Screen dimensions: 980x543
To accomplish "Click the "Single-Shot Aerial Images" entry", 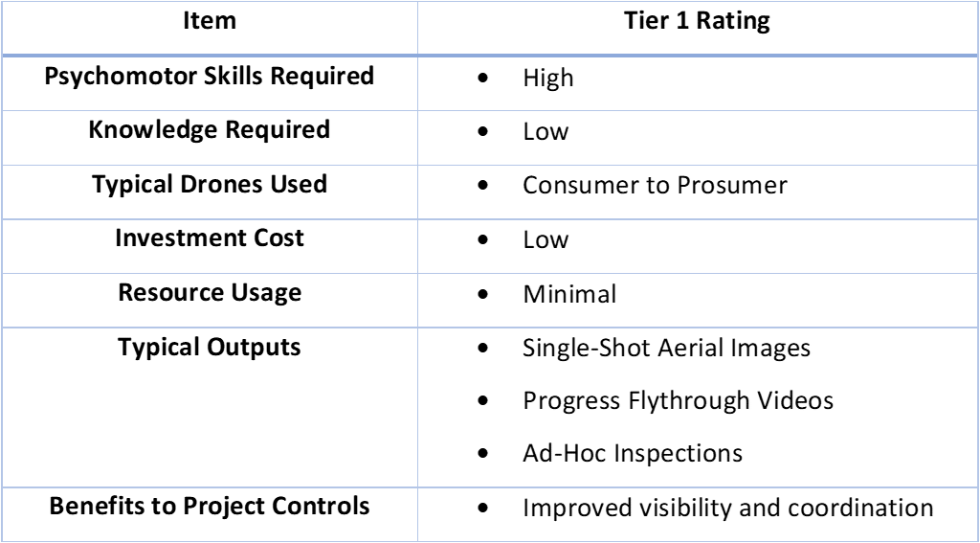I will coord(667,347).
